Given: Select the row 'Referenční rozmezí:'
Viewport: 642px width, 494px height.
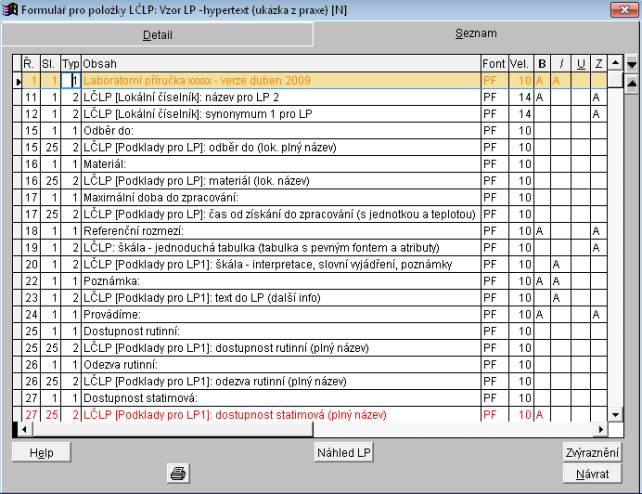Looking at the screenshot, I should click(281, 229).
